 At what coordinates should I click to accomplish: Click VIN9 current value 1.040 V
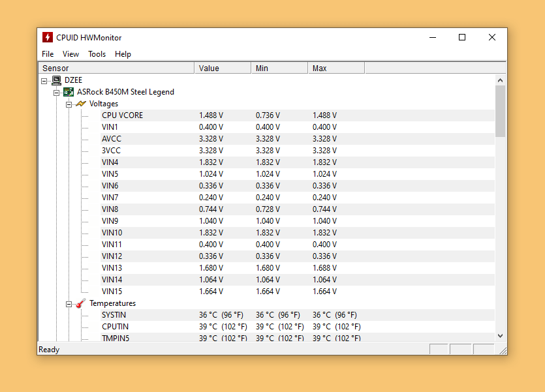click(211, 221)
